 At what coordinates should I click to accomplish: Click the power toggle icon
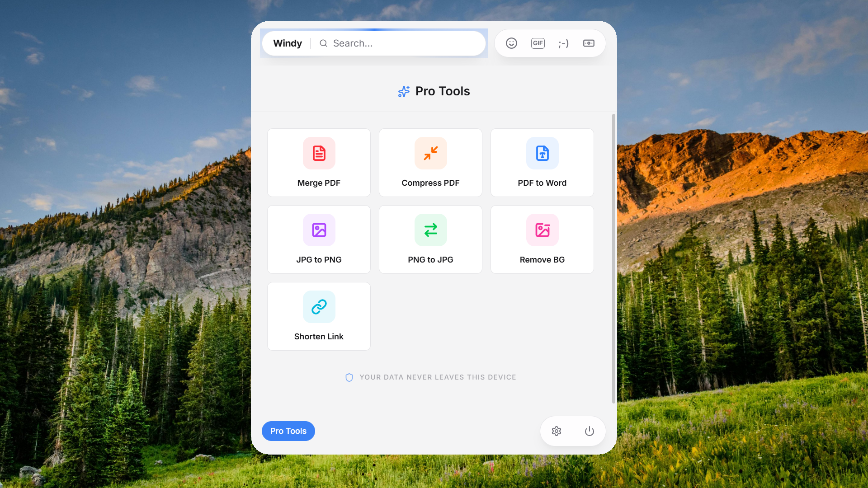click(590, 431)
